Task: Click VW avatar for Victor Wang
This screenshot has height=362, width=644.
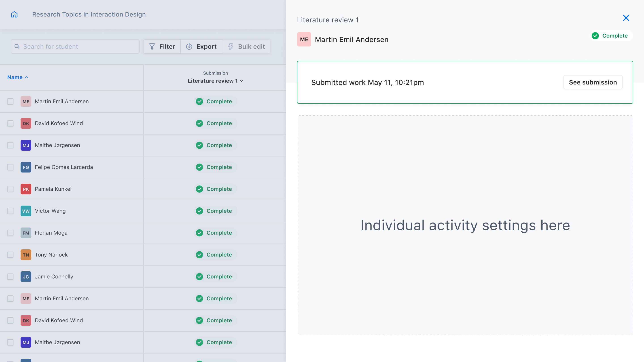Action: click(x=26, y=211)
